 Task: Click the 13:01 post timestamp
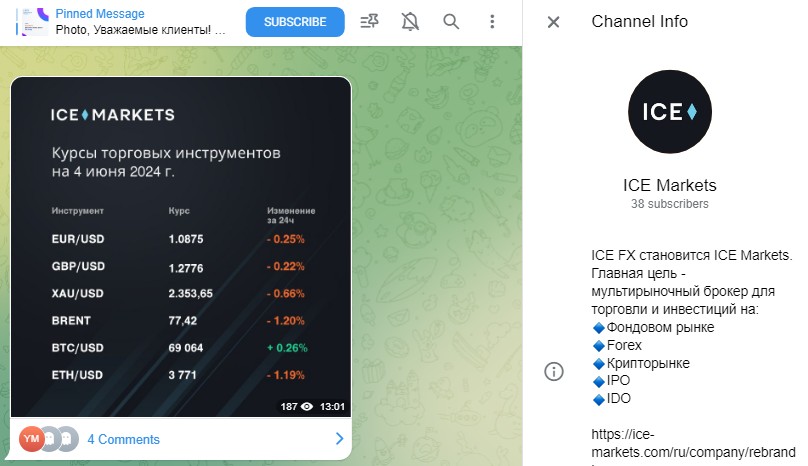[x=332, y=407]
